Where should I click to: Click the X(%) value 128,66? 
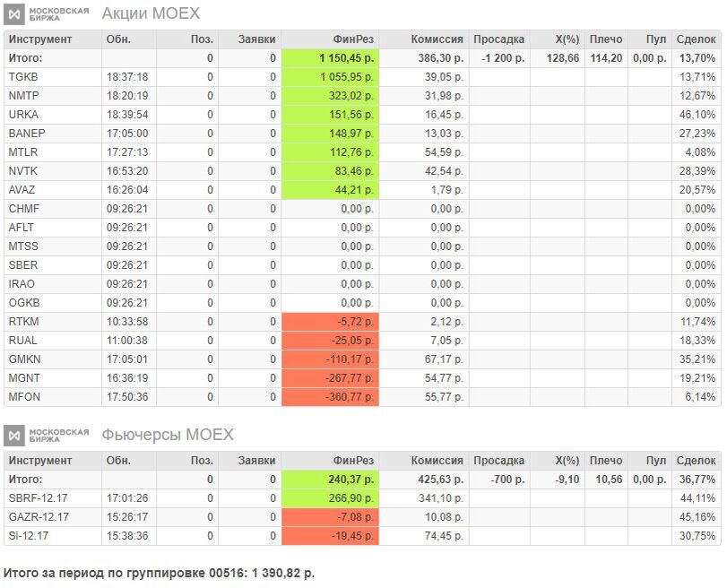(563, 58)
